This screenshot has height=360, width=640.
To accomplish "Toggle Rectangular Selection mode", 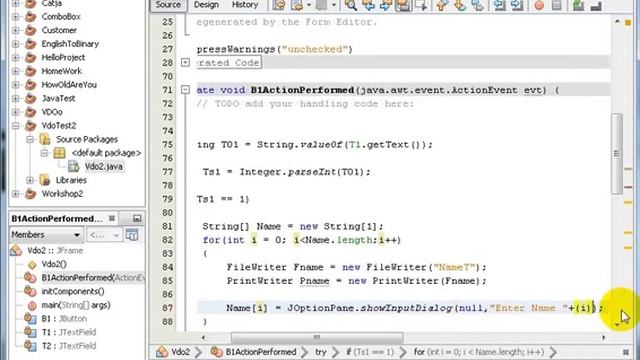I will tap(421, 5).
